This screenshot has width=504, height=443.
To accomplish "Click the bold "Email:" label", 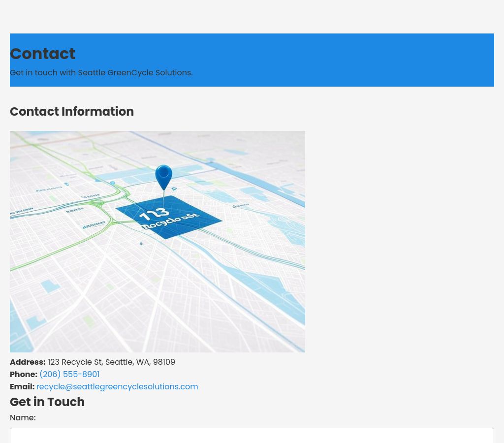I will point(22,387).
